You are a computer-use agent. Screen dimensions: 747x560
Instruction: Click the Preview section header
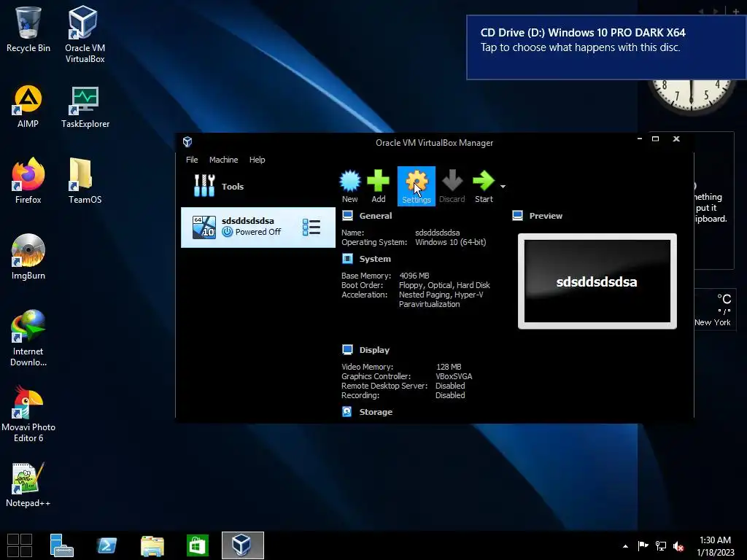coord(546,216)
